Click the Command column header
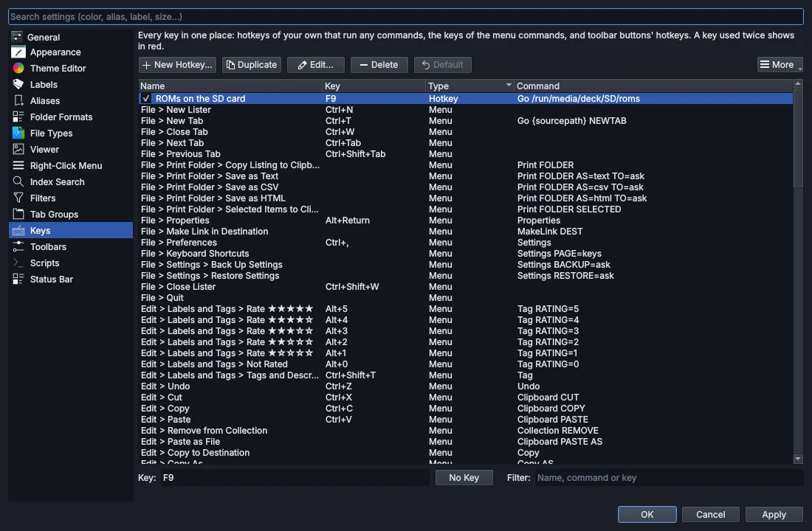 [x=653, y=86]
